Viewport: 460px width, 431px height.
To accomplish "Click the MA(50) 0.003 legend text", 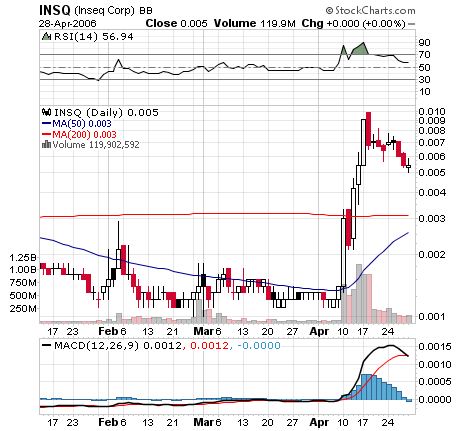I will pyautogui.click(x=81, y=124).
